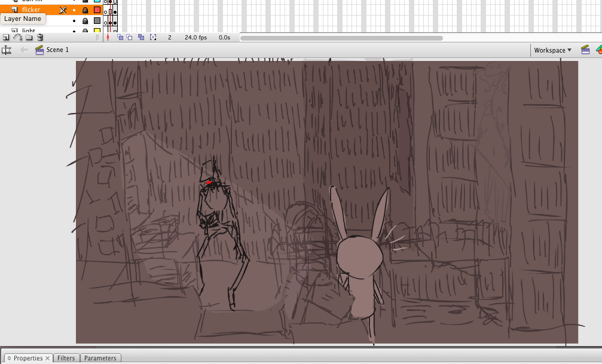Insert a new layer folder
Viewport: 602px width, 364px height.
[x=29, y=38]
